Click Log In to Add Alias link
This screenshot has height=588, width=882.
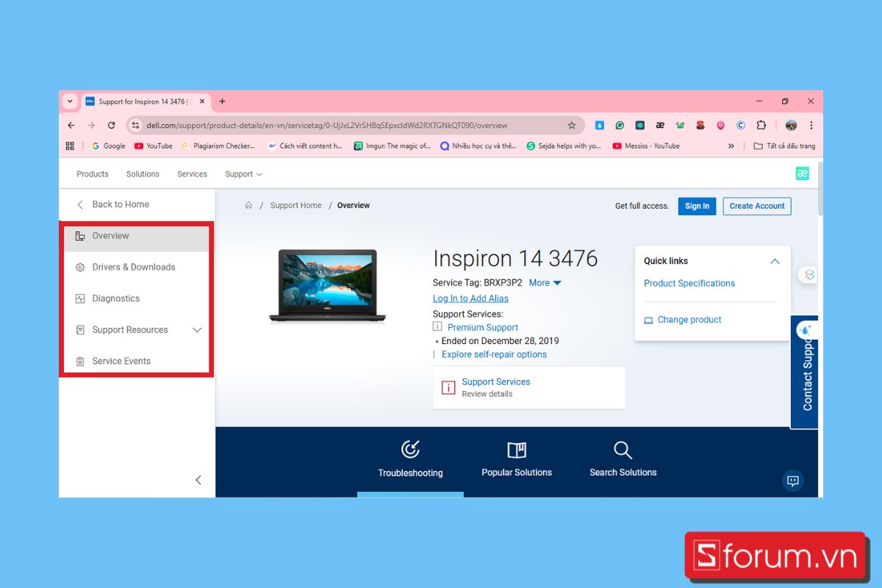(x=470, y=298)
